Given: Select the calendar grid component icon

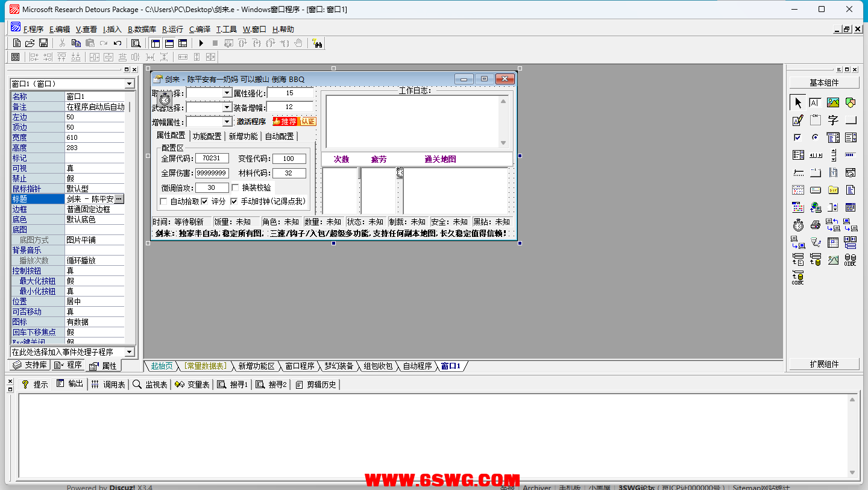Looking at the screenshot, I should point(798,190).
